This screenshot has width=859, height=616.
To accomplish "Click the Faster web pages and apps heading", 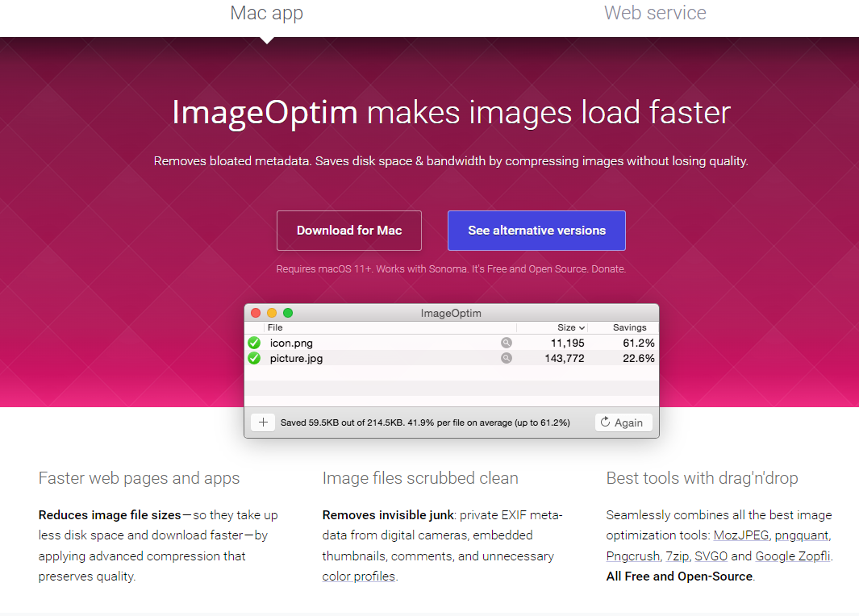I will click(140, 478).
